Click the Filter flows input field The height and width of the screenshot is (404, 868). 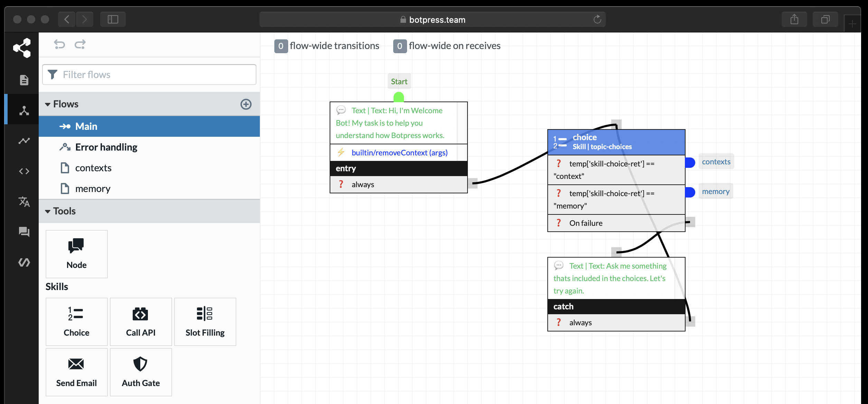[149, 75]
